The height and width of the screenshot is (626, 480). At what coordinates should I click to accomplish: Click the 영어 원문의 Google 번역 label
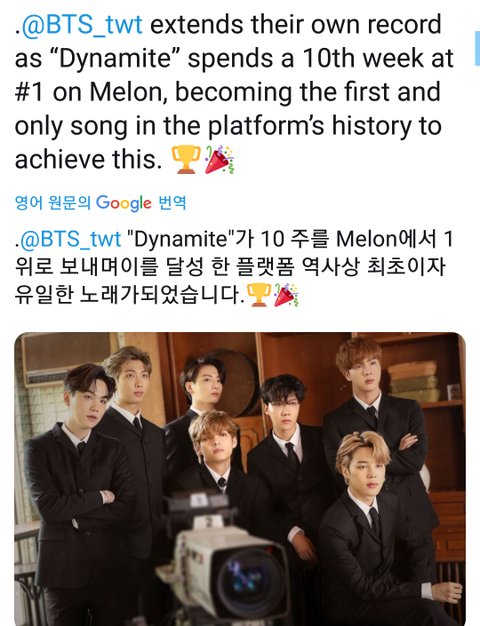point(101,203)
